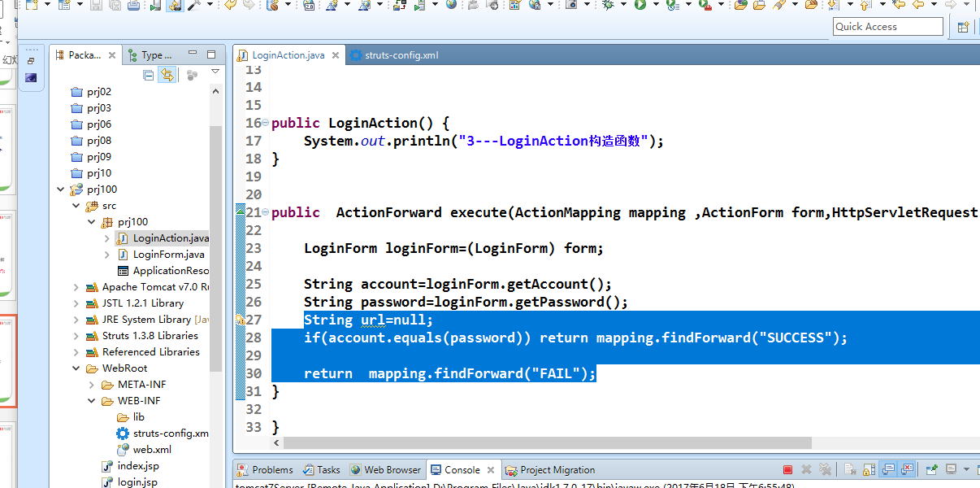Switch to the Type Hierarchy tab

[x=151, y=55]
